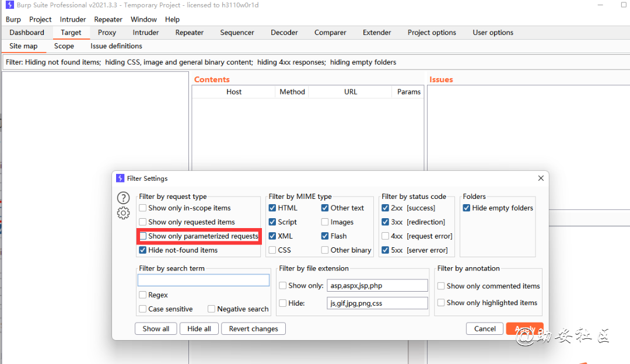Sort Contents by URL column
The width and height of the screenshot is (630, 364).
coord(351,92)
